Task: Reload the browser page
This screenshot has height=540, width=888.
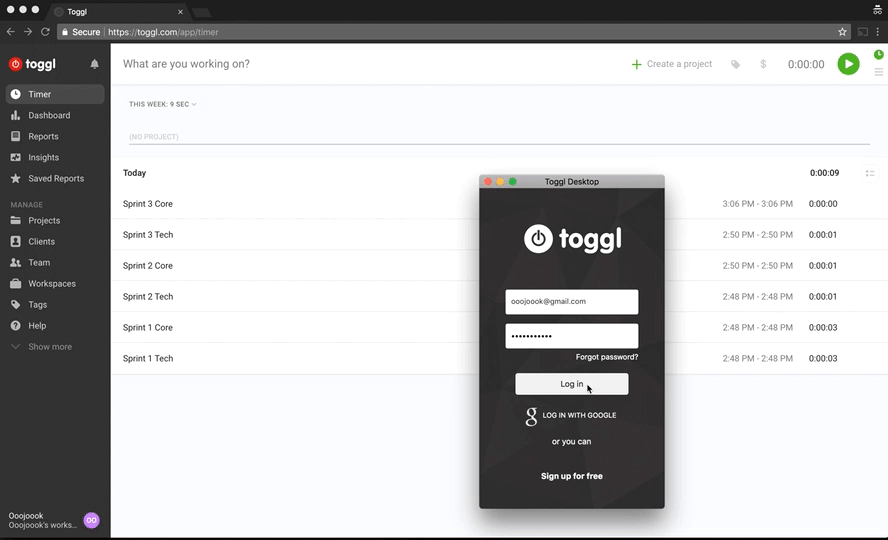Action: tap(45, 32)
